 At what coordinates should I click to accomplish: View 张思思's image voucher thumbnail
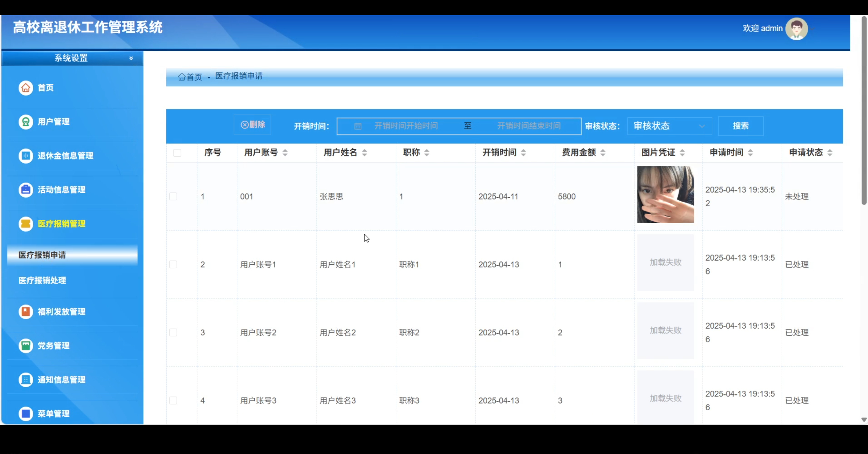point(665,194)
